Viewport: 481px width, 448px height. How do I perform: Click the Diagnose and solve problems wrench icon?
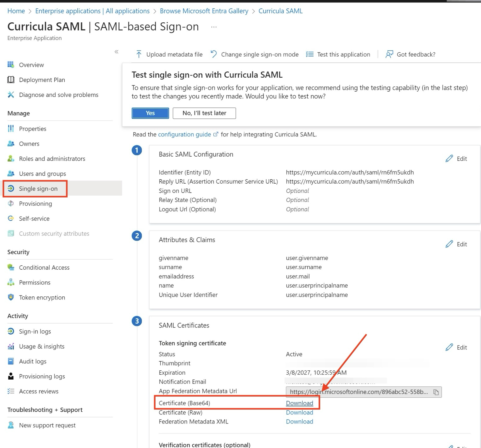pyautogui.click(x=11, y=94)
